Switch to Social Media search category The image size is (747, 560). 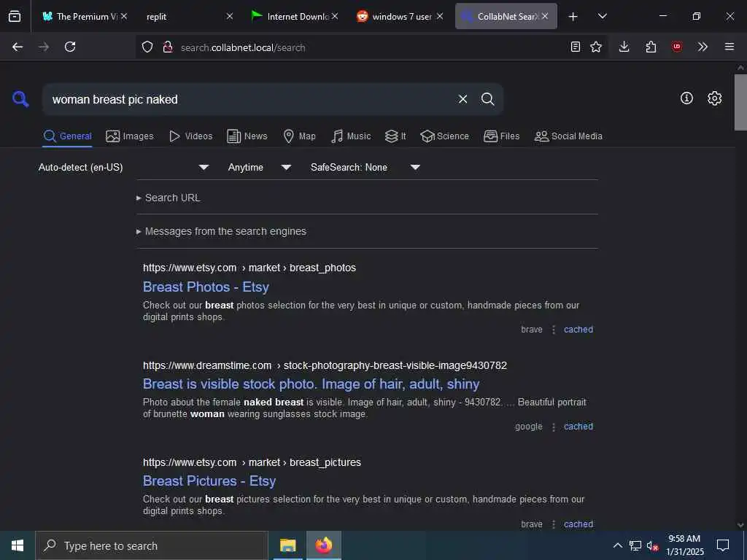point(568,136)
